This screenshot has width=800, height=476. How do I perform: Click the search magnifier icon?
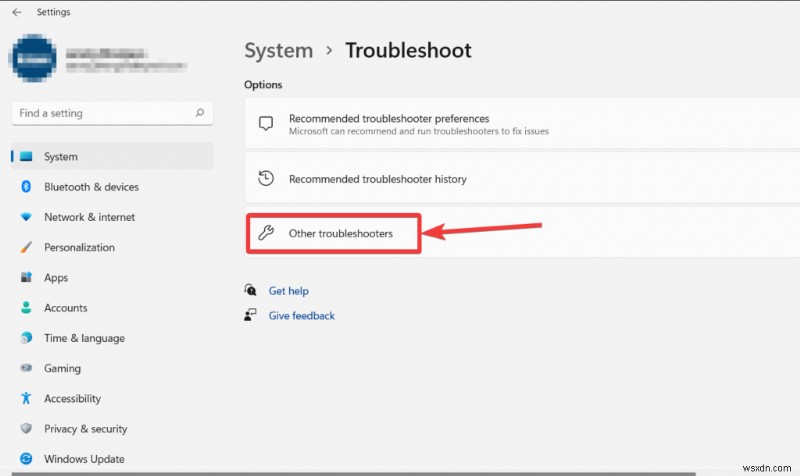[199, 113]
